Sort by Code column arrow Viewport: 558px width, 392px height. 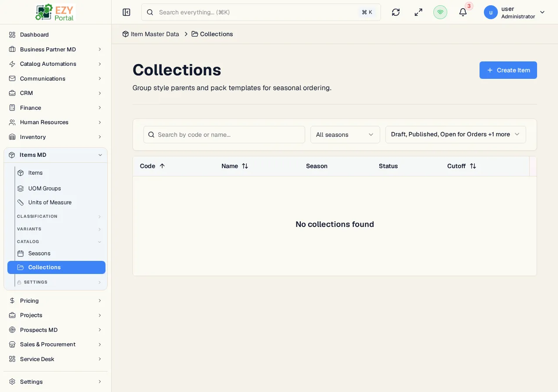pyautogui.click(x=162, y=166)
